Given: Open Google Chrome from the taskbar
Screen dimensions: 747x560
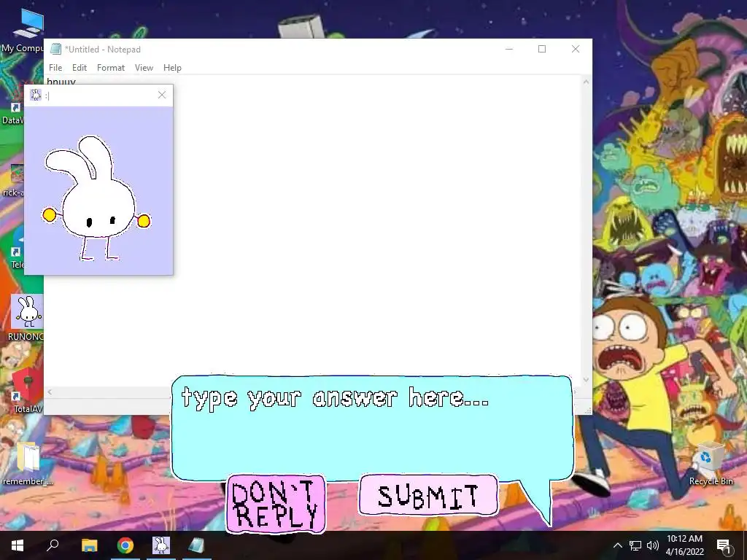Looking at the screenshot, I should pyautogui.click(x=125, y=545).
